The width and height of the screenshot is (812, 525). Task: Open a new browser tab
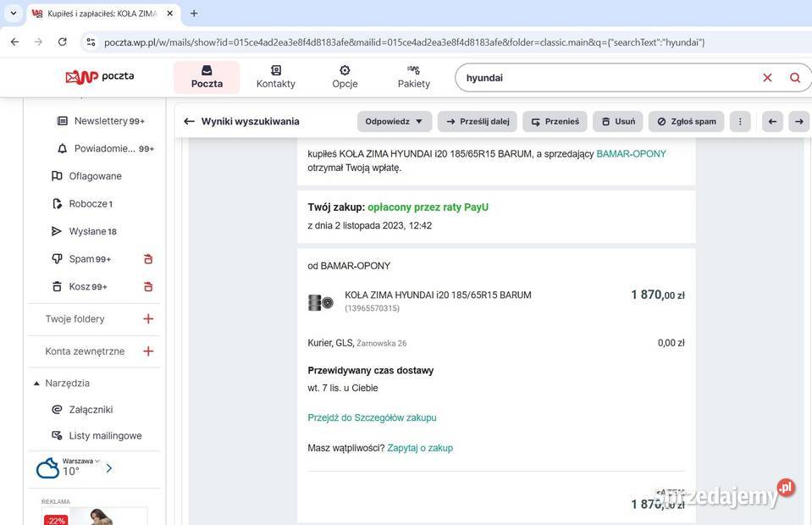coord(194,14)
